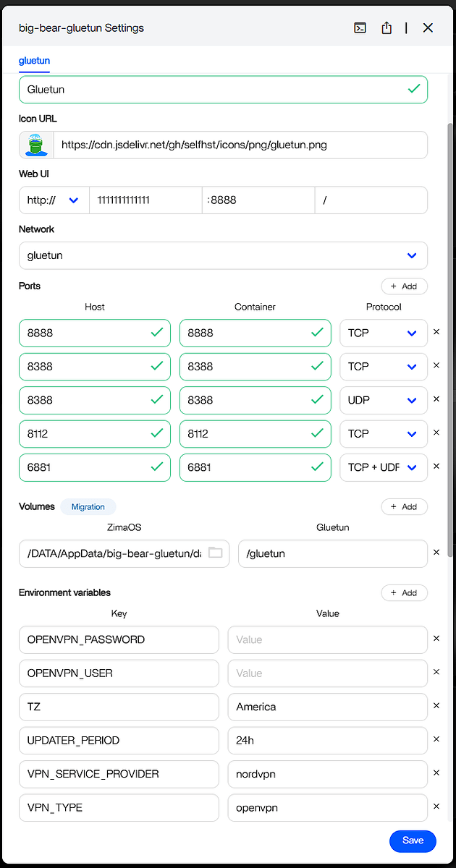The height and width of the screenshot is (868, 456).
Task: Remove the 8888 port mapping row
Action: pos(436,333)
